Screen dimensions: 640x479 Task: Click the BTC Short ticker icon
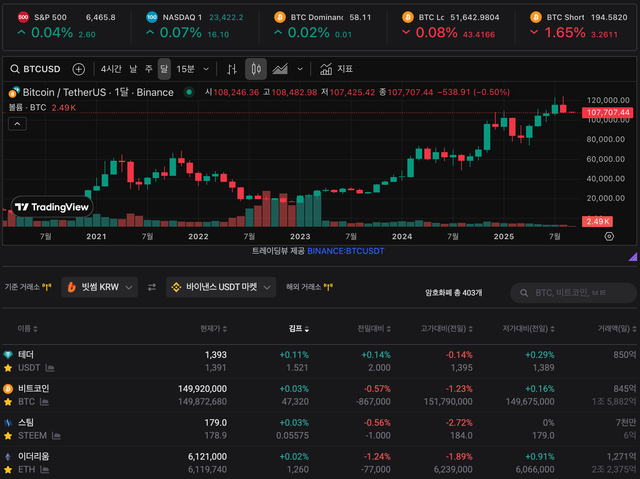click(536, 17)
